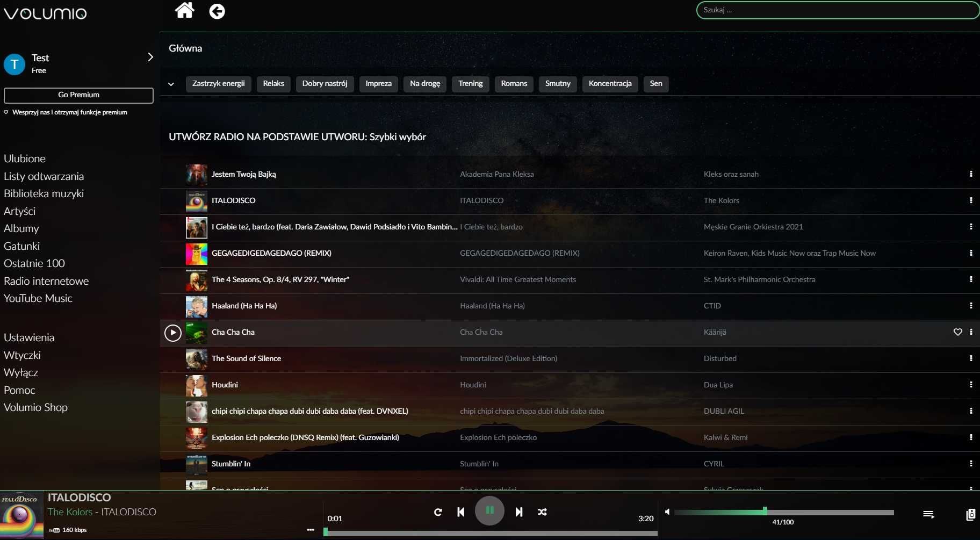The width and height of the screenshot is (980, 540).
Task: Select the Zastrzyk energii mood tag
Action: tap(218, 84)
